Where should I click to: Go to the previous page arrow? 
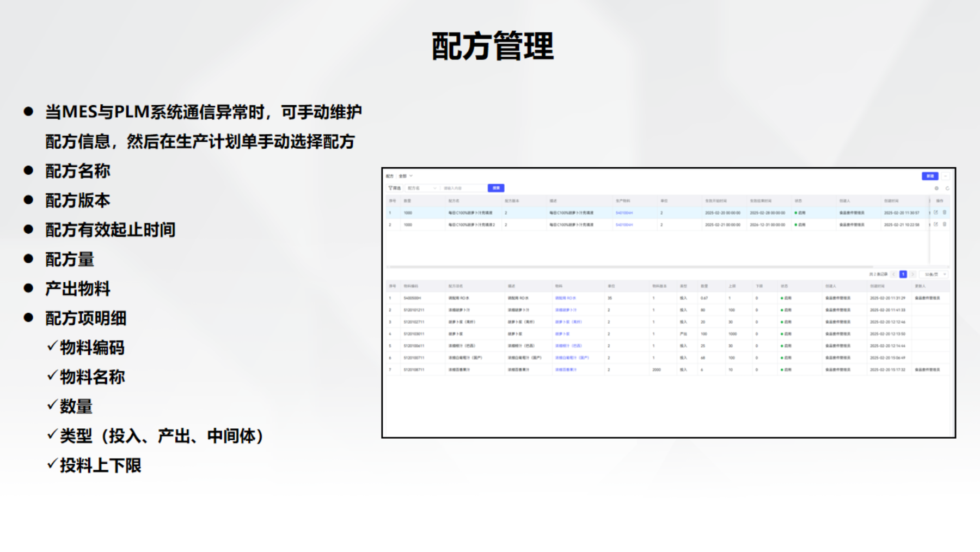pos(893,274)
